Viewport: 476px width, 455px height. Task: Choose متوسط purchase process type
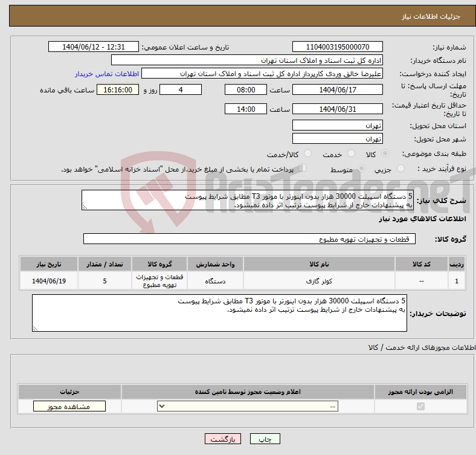362,169
